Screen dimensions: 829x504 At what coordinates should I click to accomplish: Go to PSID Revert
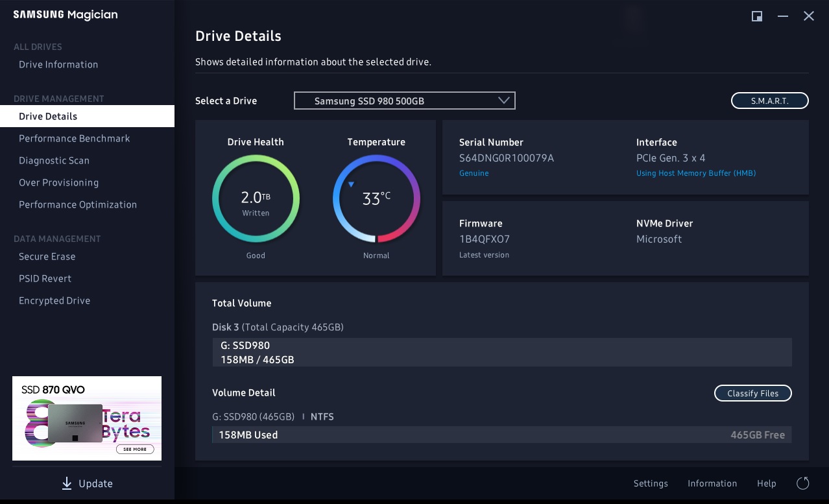click(x=45, y=278)
